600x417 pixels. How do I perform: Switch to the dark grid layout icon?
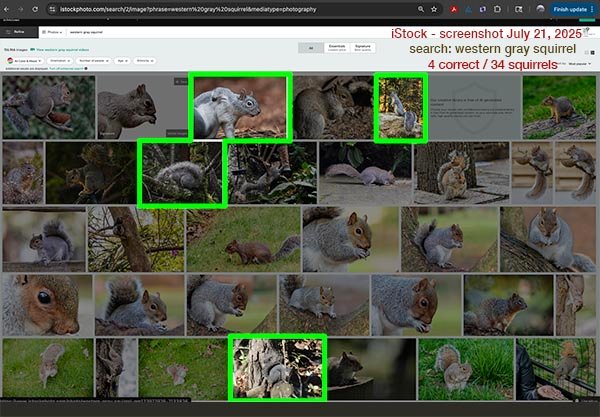point(593,52)
